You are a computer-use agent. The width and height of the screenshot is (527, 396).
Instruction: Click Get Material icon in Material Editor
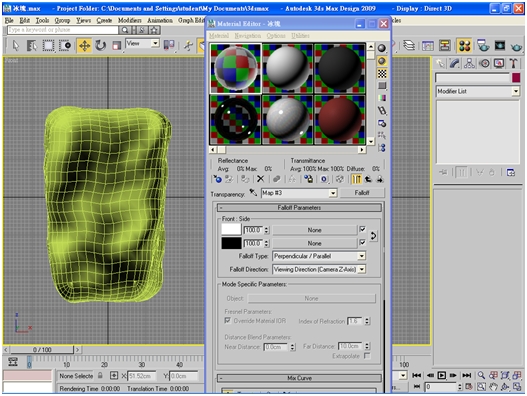[x=217, y=179]
